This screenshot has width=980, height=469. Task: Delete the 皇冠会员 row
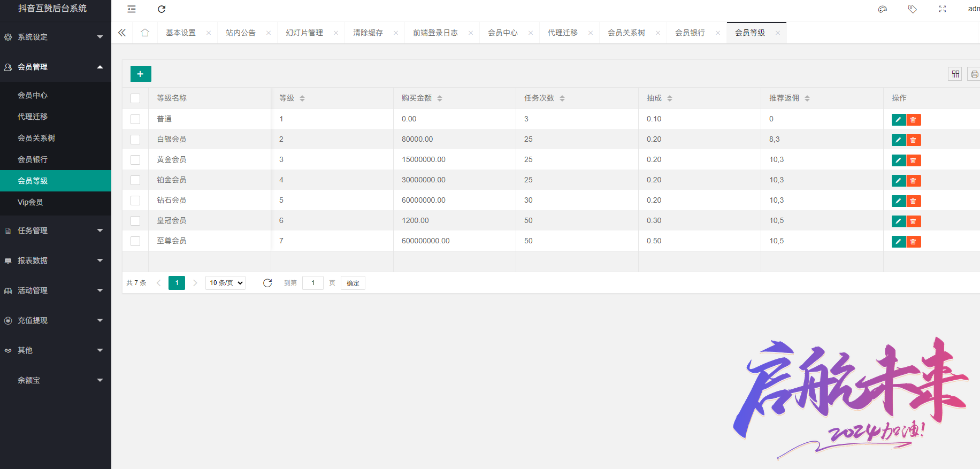pyautogui.click(x=913, y=221)
